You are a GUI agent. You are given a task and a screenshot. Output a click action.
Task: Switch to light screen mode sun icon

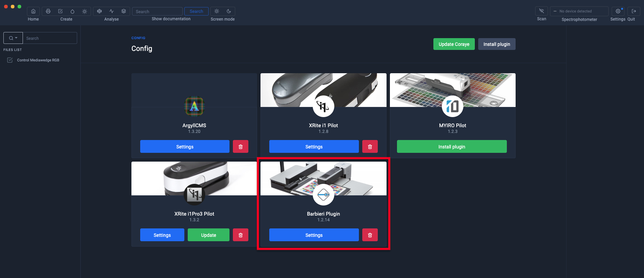point(217,11)
